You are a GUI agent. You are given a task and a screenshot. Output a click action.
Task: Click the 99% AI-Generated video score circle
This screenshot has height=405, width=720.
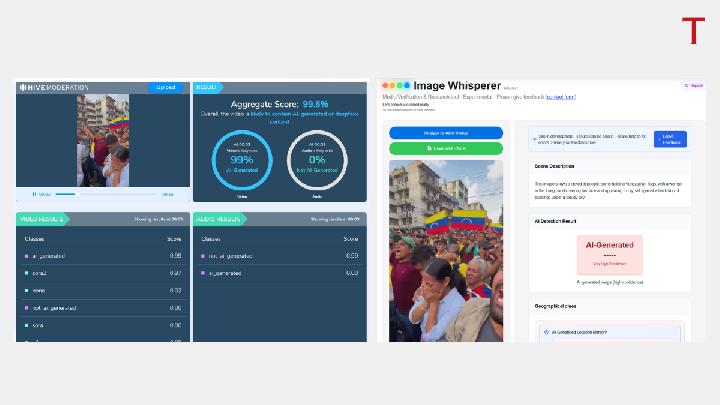(x=241, y=158)
